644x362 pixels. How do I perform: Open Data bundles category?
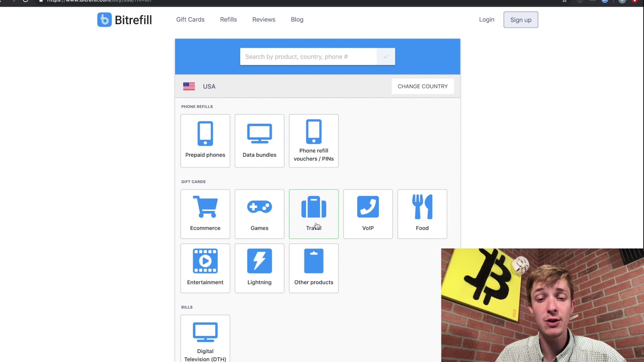pos(259,141)
